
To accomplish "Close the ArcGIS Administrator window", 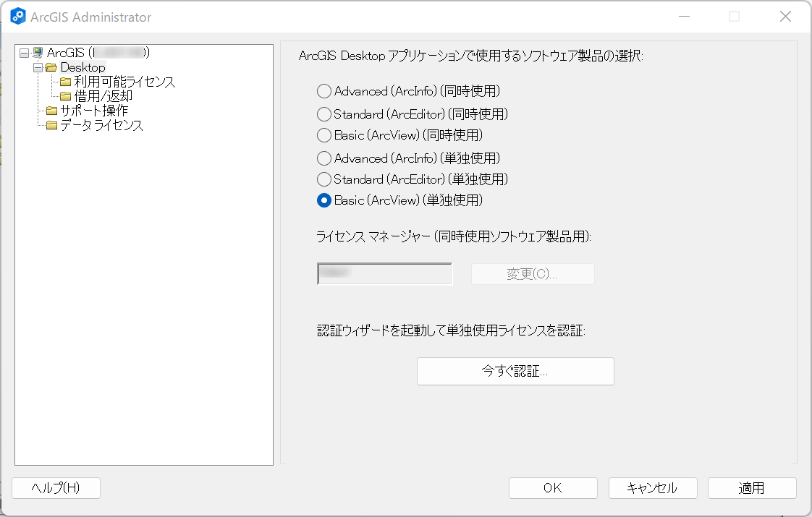I will (x=785, y=17).
